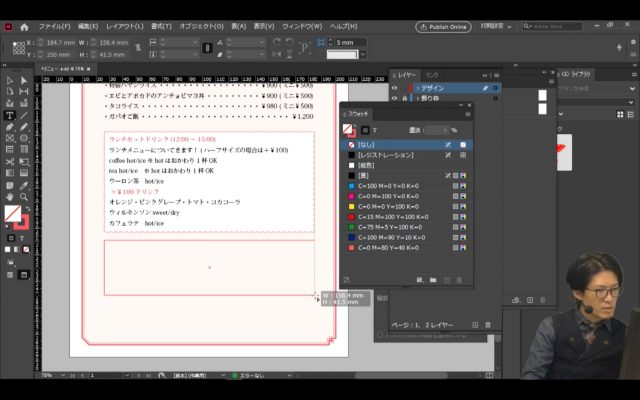Open the 編集(E) menu
Image resolution: width=640 pixels, height=400 pixels.
click(88, 27)
